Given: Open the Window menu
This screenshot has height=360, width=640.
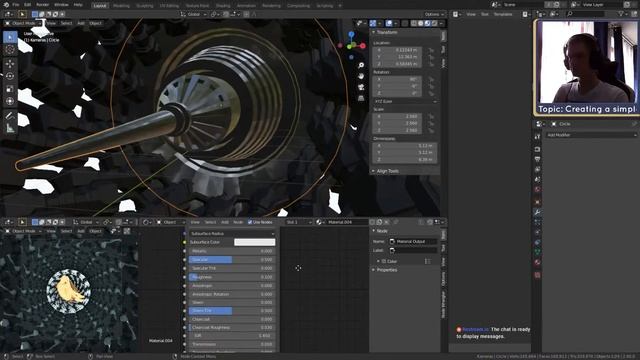Looking at the screenshot, I should click(61, 5).
